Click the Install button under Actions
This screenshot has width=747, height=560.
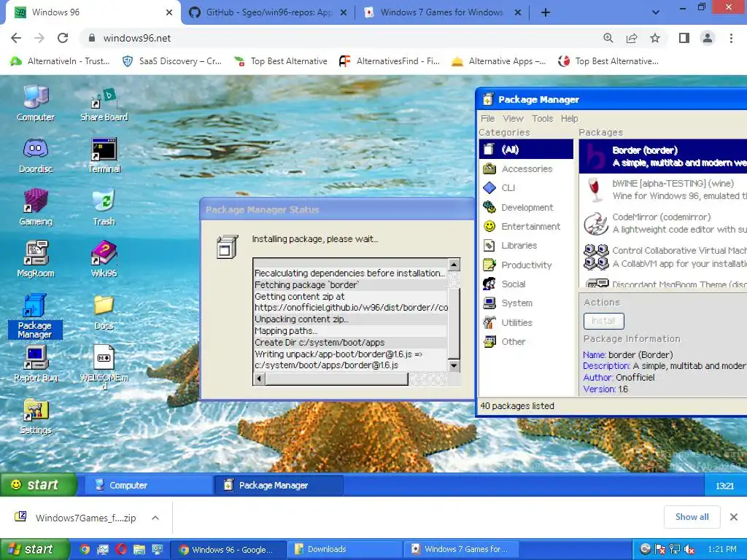click(603, 321)
